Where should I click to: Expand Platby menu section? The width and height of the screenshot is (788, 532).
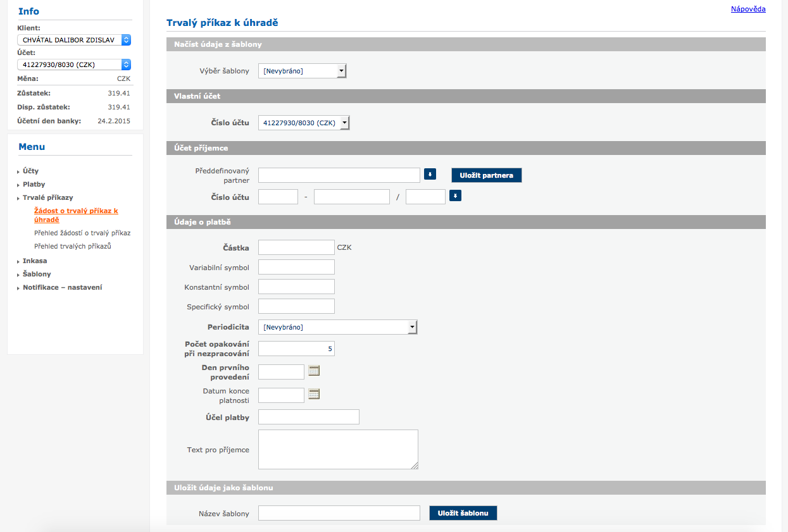click(34, 184)
